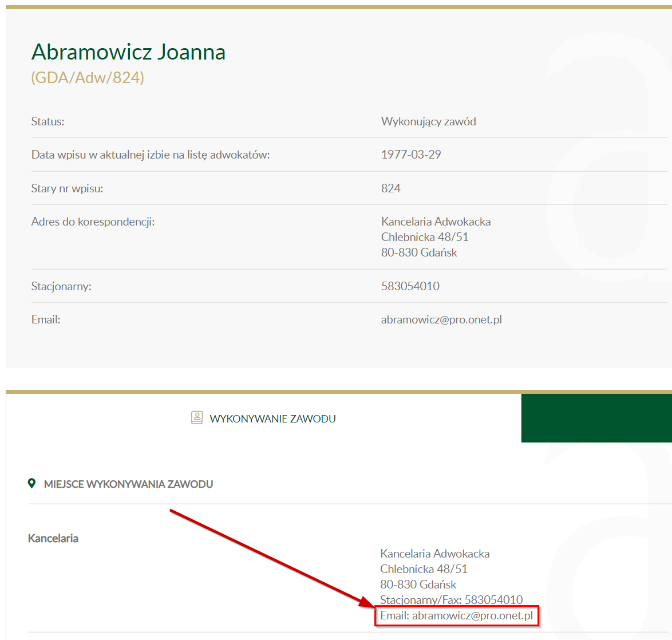This screenshot has width=672, height=640.
Task: Click the name heading Abramowicz Joanna
Action: 129,52
